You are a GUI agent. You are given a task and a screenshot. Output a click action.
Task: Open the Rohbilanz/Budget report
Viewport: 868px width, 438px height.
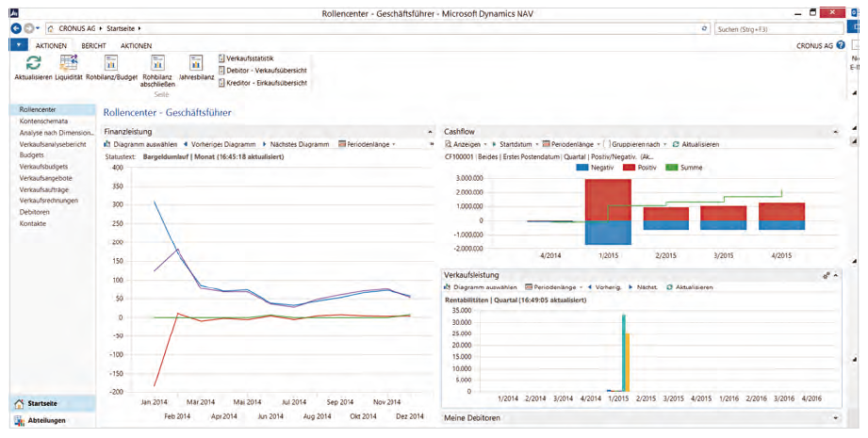point(111,63)
